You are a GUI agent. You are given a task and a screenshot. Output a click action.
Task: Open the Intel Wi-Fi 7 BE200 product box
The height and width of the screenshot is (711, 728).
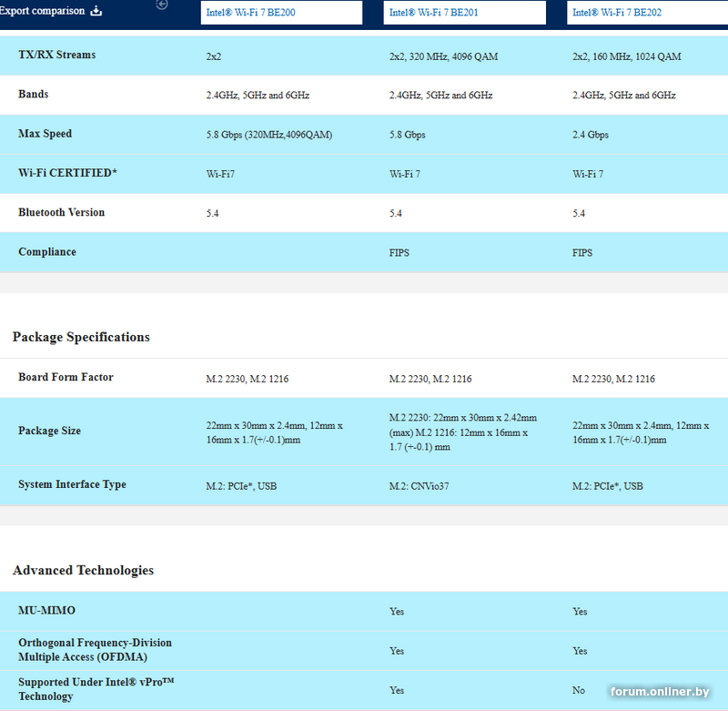tap(281, 13)
